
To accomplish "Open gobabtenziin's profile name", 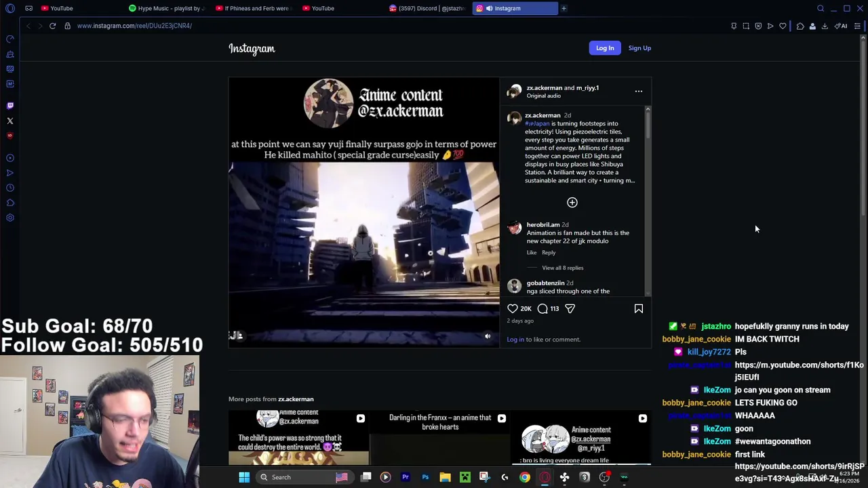I will [x=545, y=283].
